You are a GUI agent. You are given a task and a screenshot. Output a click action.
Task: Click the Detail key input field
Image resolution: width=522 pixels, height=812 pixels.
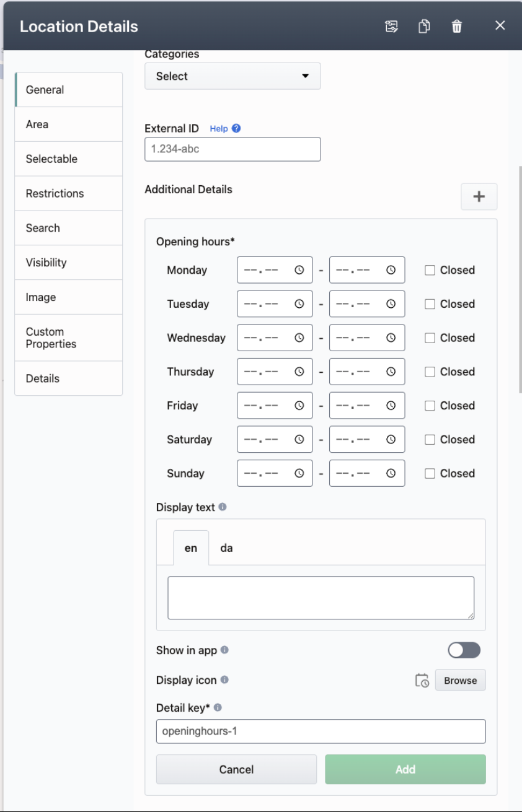pyautogui.click(x=321, y=731)
